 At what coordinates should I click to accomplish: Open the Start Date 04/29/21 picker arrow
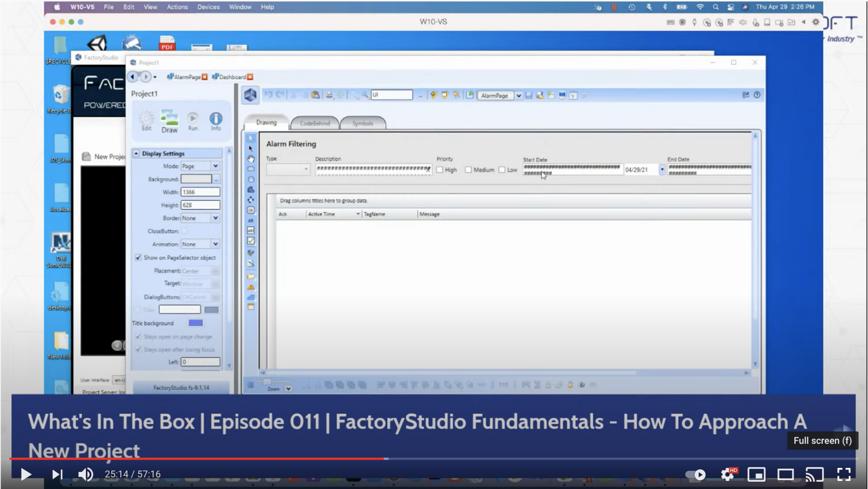(662, 170)
